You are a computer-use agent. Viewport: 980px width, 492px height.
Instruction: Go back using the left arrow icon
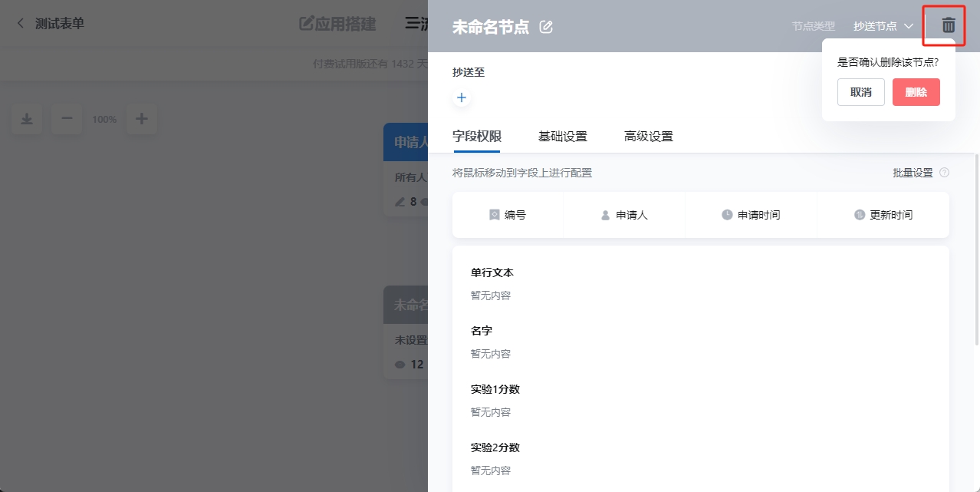(x=21, y=24)
